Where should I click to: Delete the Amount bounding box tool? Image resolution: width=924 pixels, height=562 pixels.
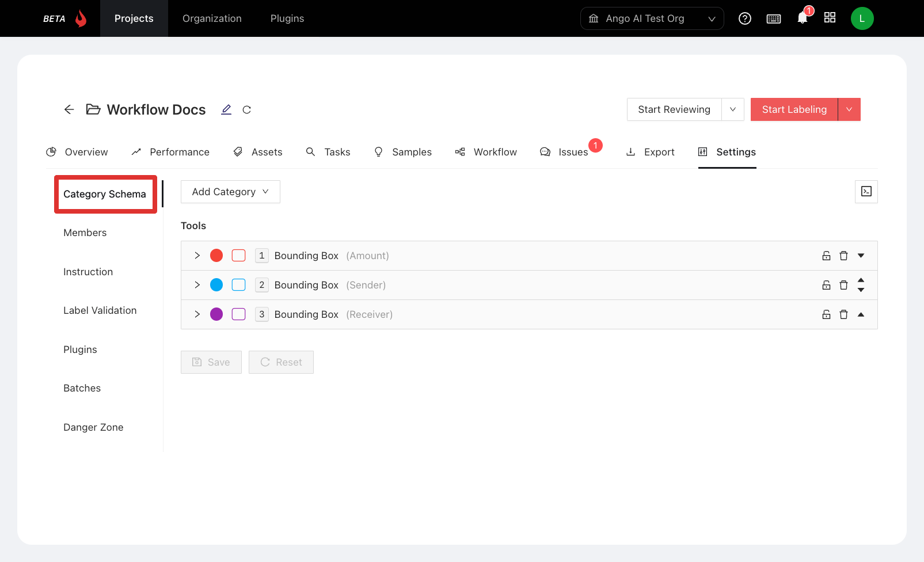point(843,256)
